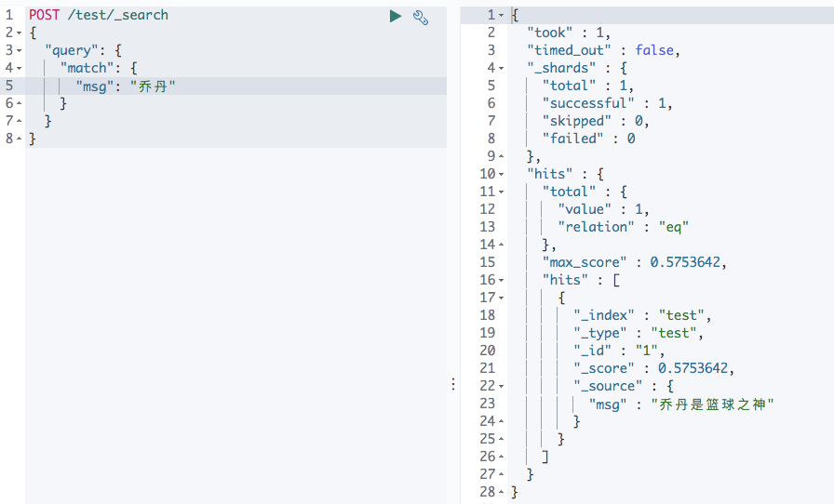This screenshot has width=834, height=504.
Task: Click the "max_score" line in response
Action: point(633,262)
